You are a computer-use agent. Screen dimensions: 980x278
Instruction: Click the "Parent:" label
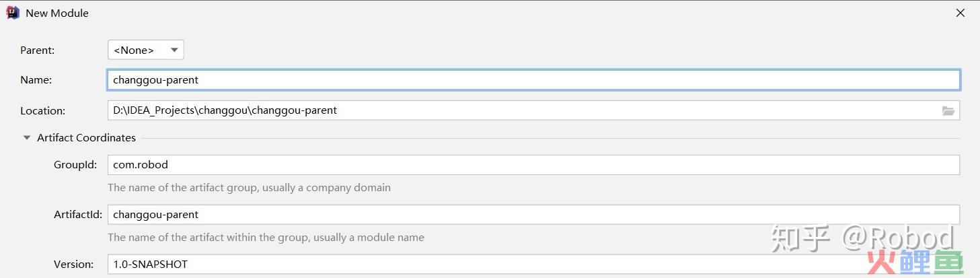coord(38,50)
